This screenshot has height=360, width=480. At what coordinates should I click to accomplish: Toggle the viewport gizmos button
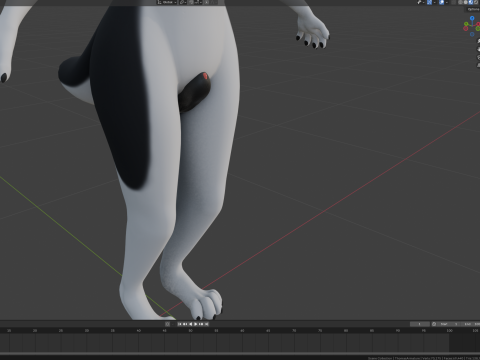[x=429, y=2]
